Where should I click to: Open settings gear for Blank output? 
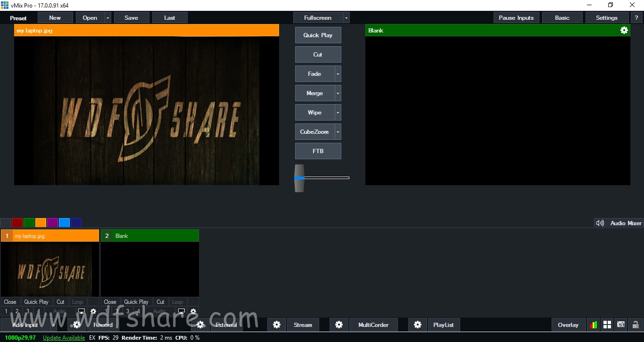click(624, 30)
